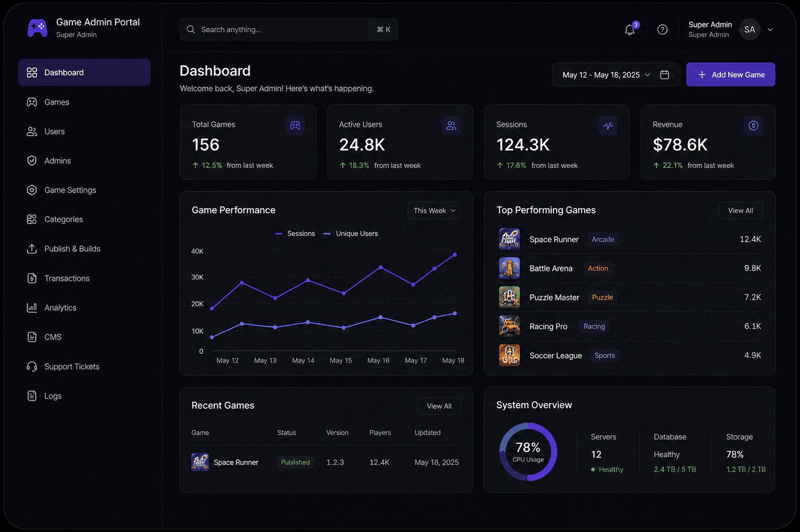Open the This Week dropdown
The height and width of the screenshot is (532, 800).
(x=434, y=211)
